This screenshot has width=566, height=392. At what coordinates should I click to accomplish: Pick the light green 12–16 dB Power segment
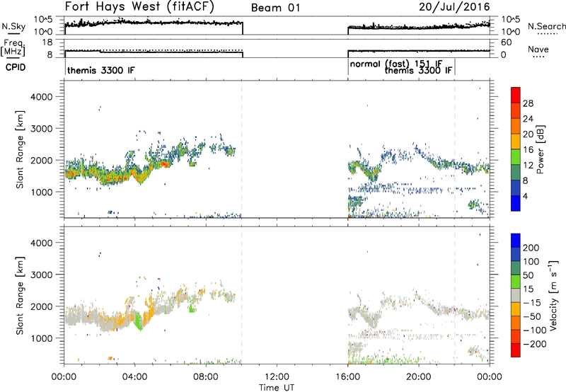[x=516, y=157]
